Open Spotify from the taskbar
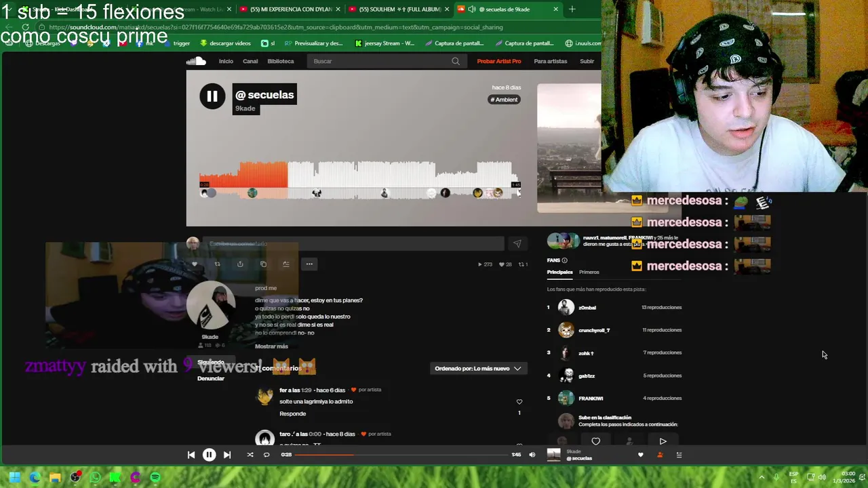 155,477
